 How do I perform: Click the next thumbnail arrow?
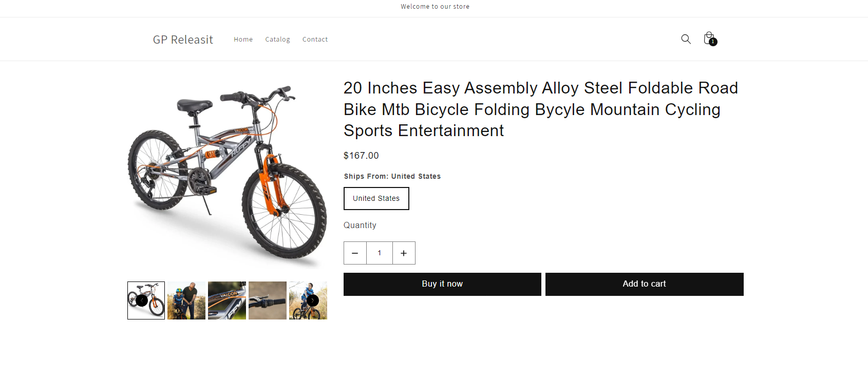(x=313, y=300)
